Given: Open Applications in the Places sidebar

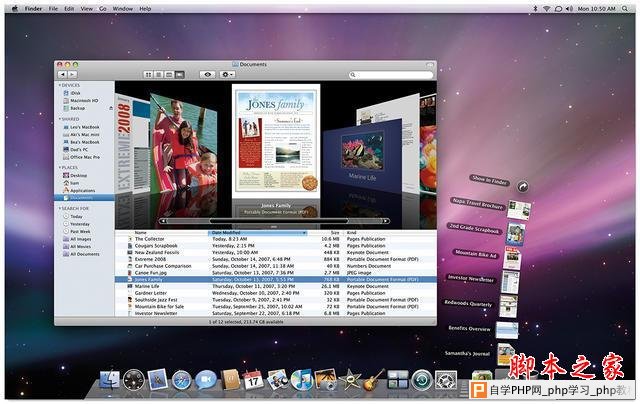Looking at the screenshot, I should point(79,191).
